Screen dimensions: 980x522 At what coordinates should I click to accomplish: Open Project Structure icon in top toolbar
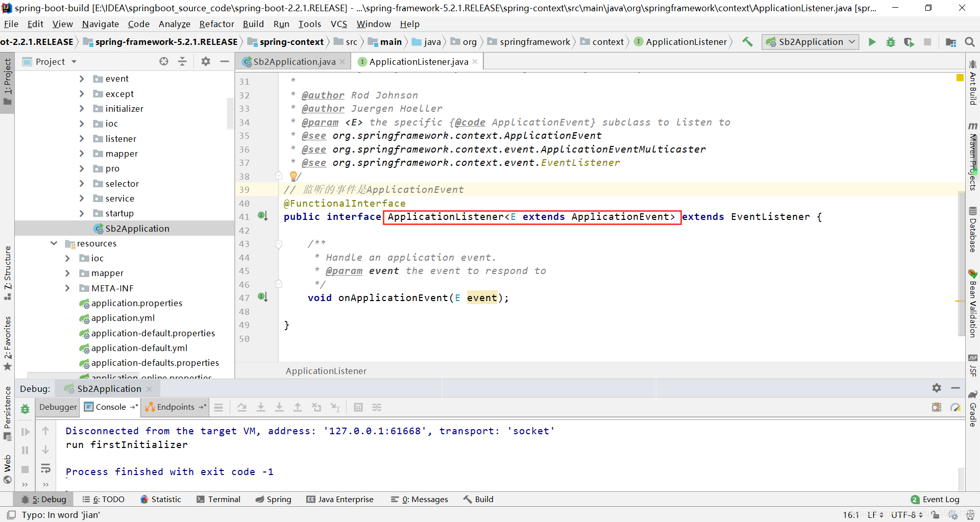(x=950, y=42)
